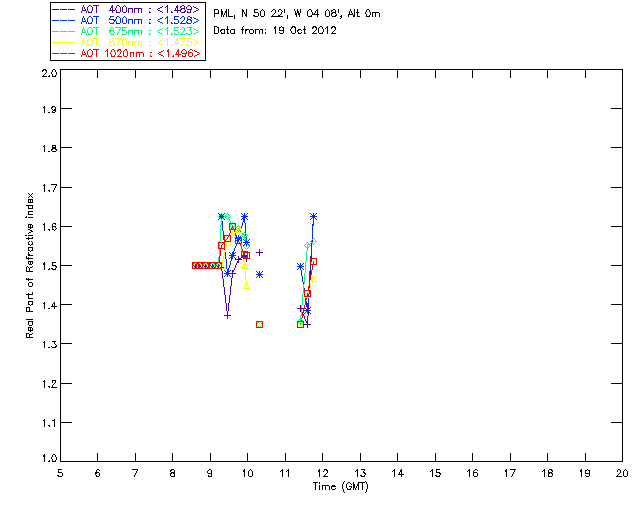Viewport: 640px width, 512px height.
Task: Click the time axis tick label '19'
Action: coord(585,473)
